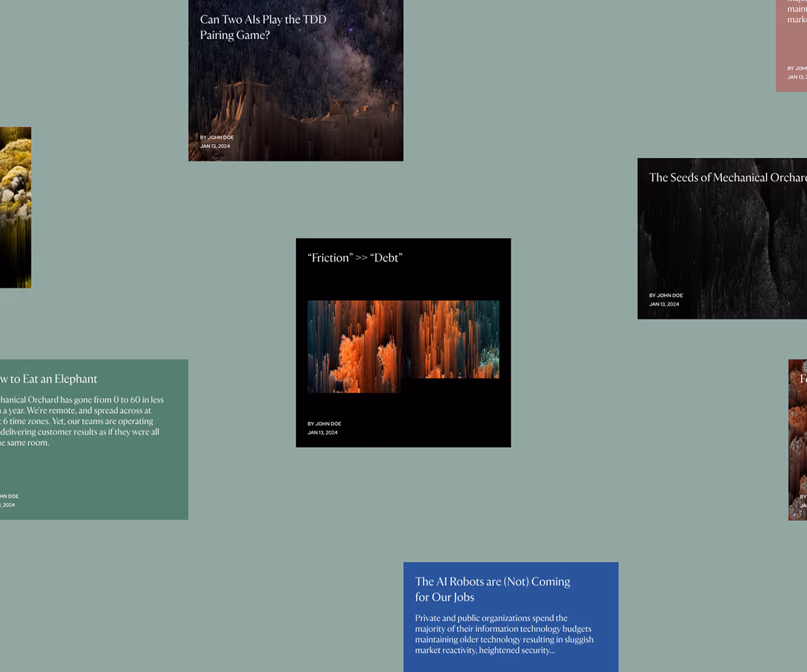This screenshot has height=672, width=807.
Task: Click the orange artwork image in the Friction card
Action: pos(403,346)
